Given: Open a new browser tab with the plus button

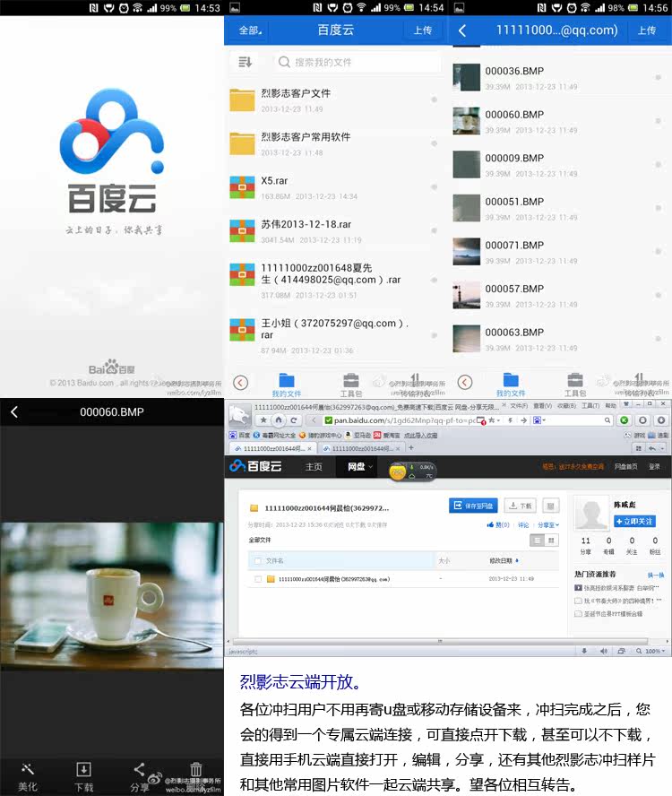Looking at the screenshot, I should [x=411, y=448].
